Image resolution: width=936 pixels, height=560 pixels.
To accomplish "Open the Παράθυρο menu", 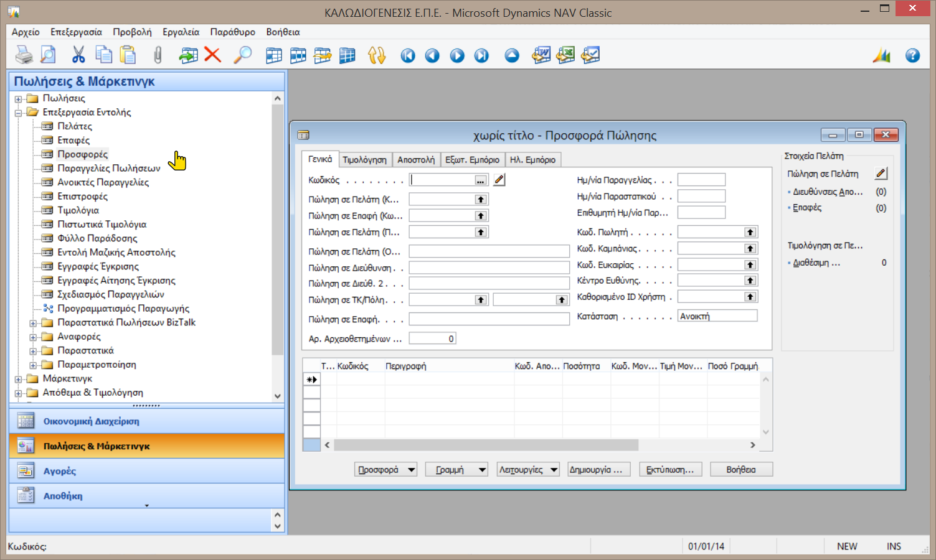I will coord(232,32).
